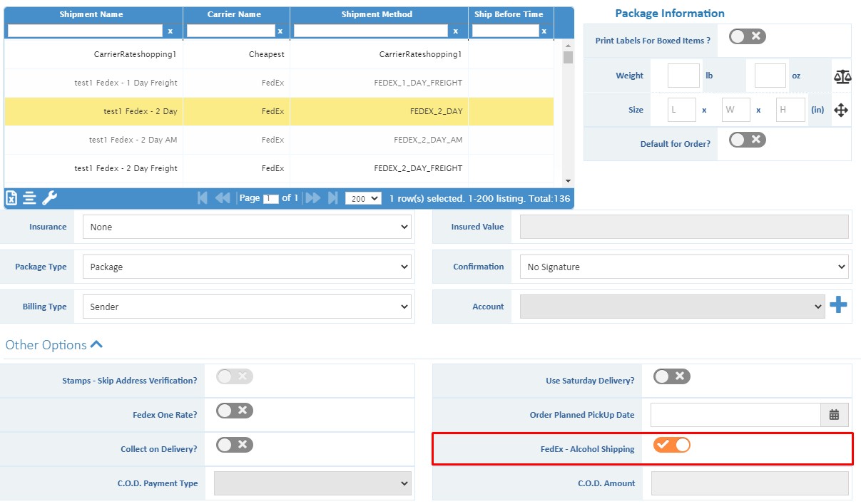Toggle Print Labels For Boxed Items

click(x=747, y=36)
